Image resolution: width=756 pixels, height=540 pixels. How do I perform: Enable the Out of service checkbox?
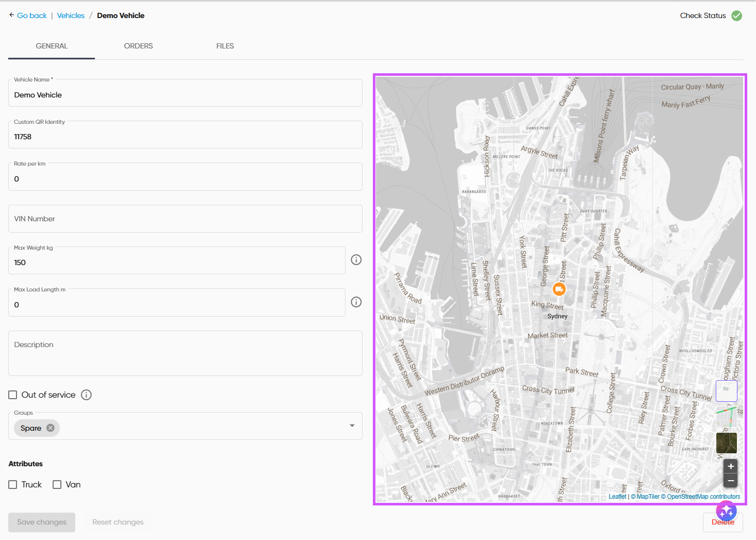(12, 395)
